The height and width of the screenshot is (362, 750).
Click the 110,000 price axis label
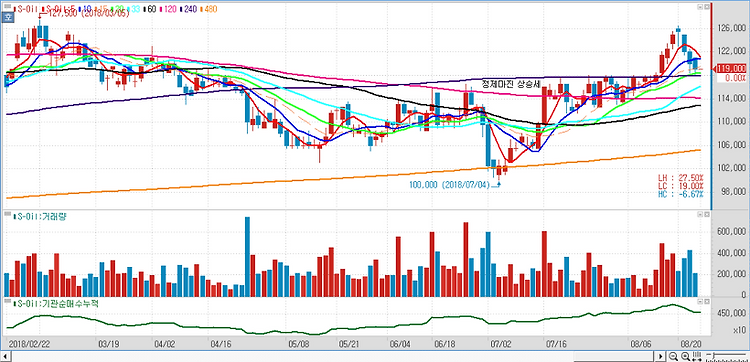[x=731, y=121]
